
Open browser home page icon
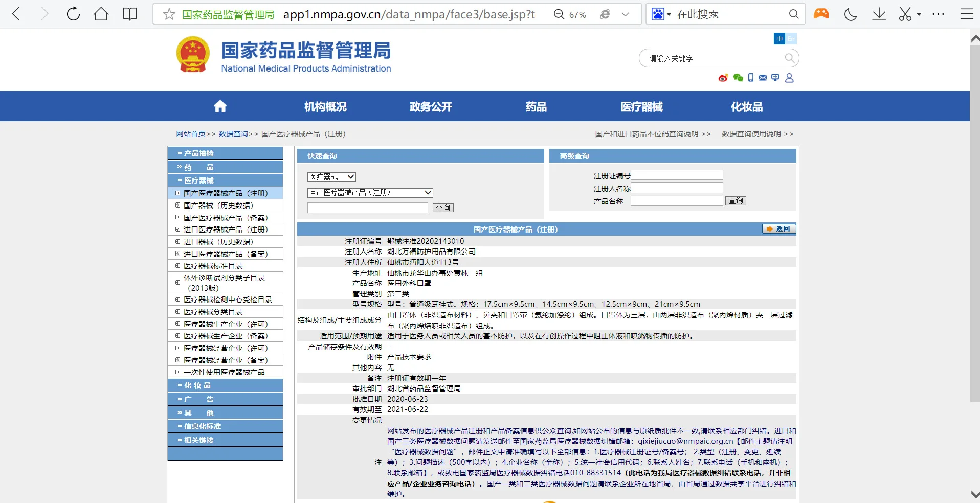click(101, 14)
